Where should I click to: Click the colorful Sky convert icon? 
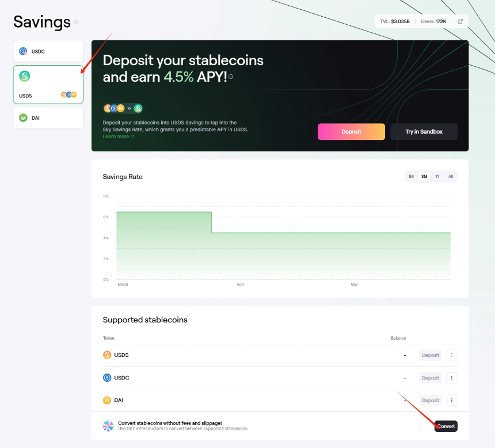coord(108,426)
